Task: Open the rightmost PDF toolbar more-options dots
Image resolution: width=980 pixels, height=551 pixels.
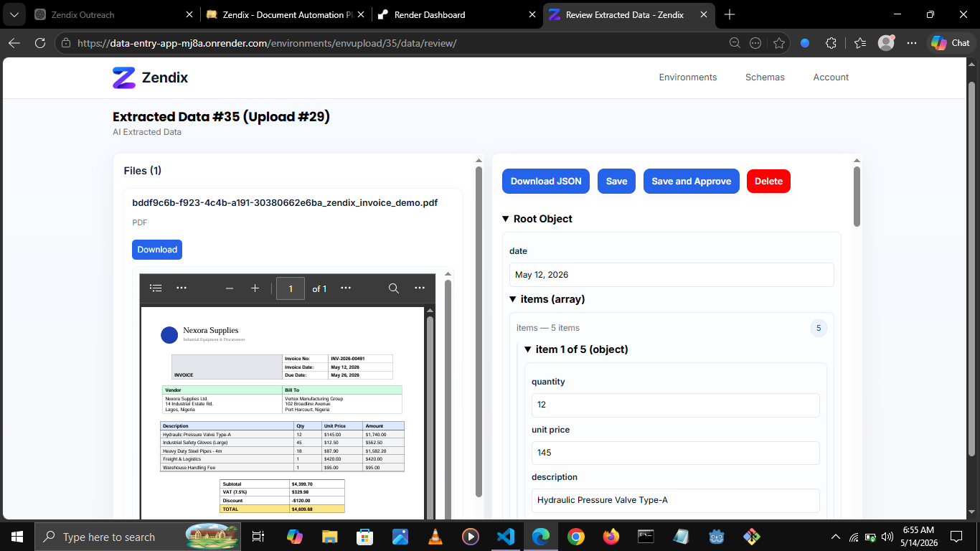Action: pyautogui.click(x=420, y=288)
